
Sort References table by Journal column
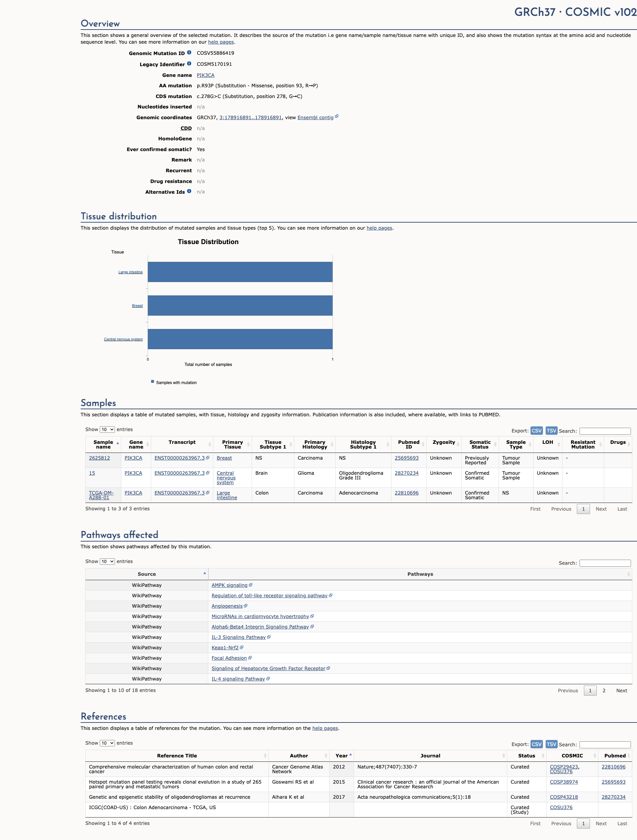click(x=430, y=756)
